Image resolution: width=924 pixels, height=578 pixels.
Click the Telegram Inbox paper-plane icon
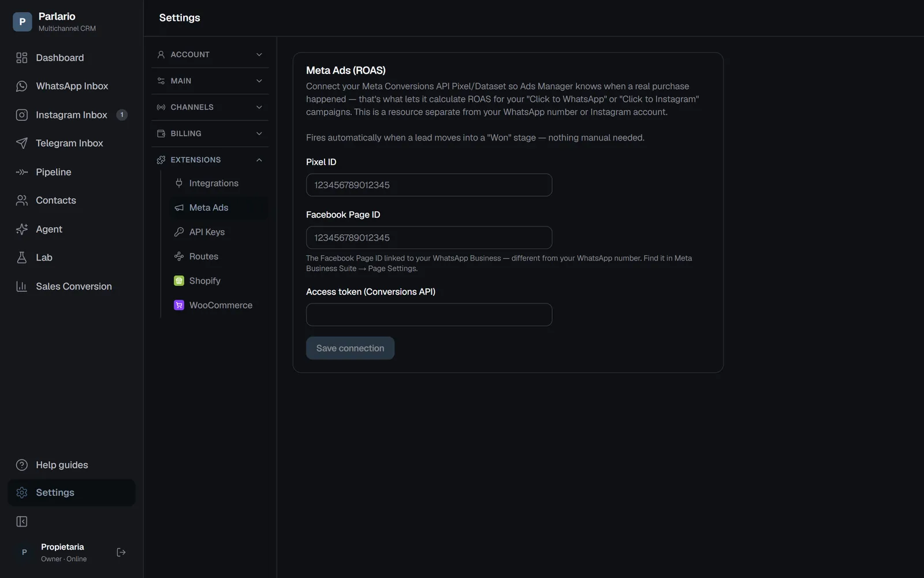pyautogui.click(x=22, y=143)
